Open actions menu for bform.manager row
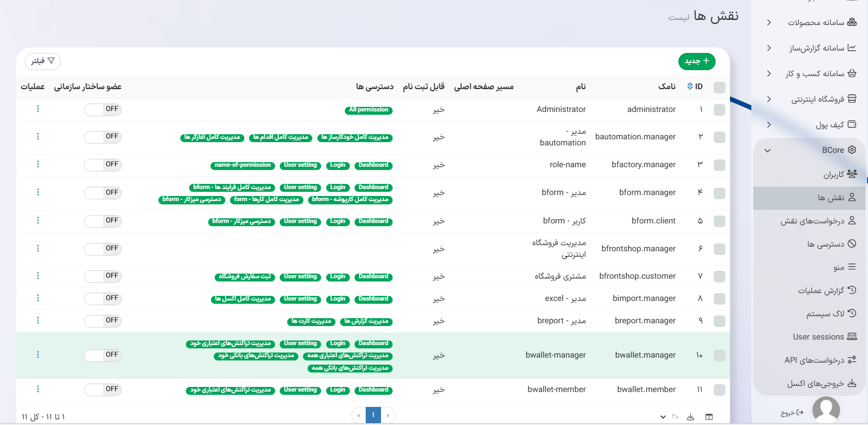 (x=38, y=192)
